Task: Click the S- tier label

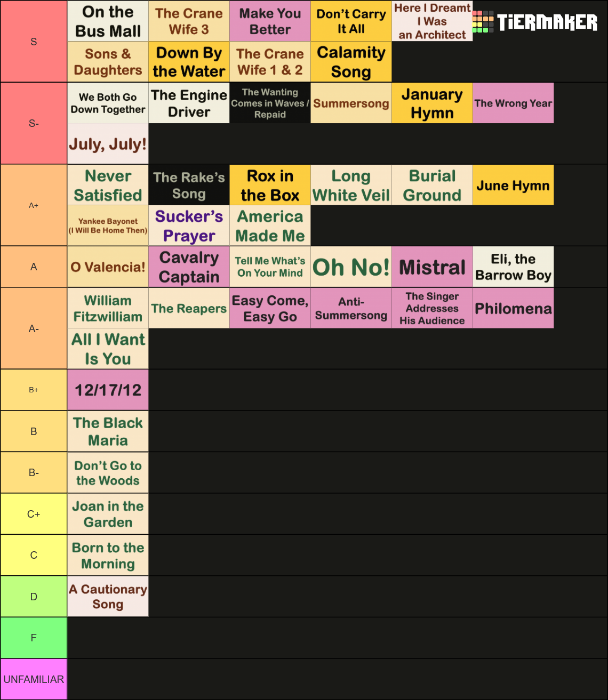Action: [x=34, y=124]
